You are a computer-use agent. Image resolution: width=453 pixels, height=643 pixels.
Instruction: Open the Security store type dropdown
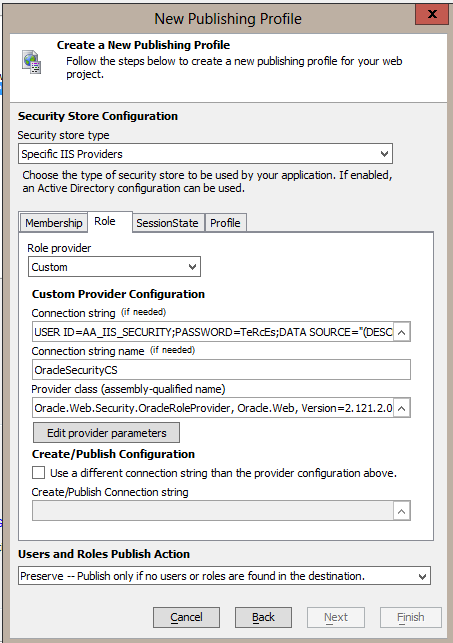[205, 154]
